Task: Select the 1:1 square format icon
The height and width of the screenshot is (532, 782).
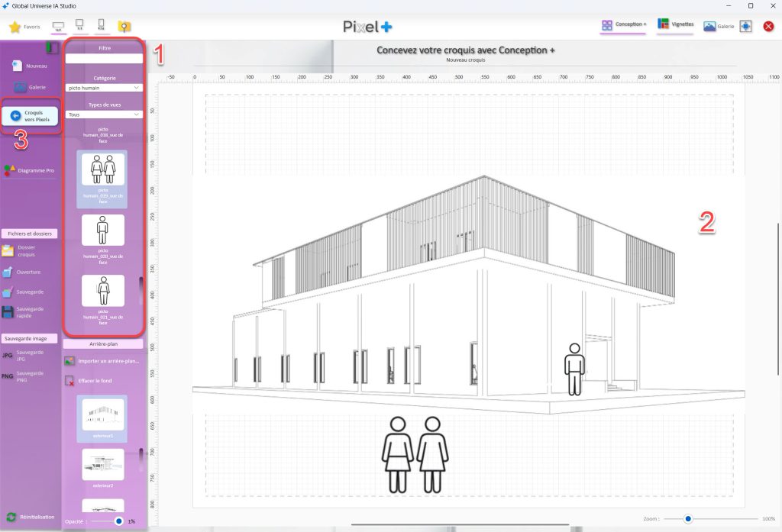Action: (79, 26)
